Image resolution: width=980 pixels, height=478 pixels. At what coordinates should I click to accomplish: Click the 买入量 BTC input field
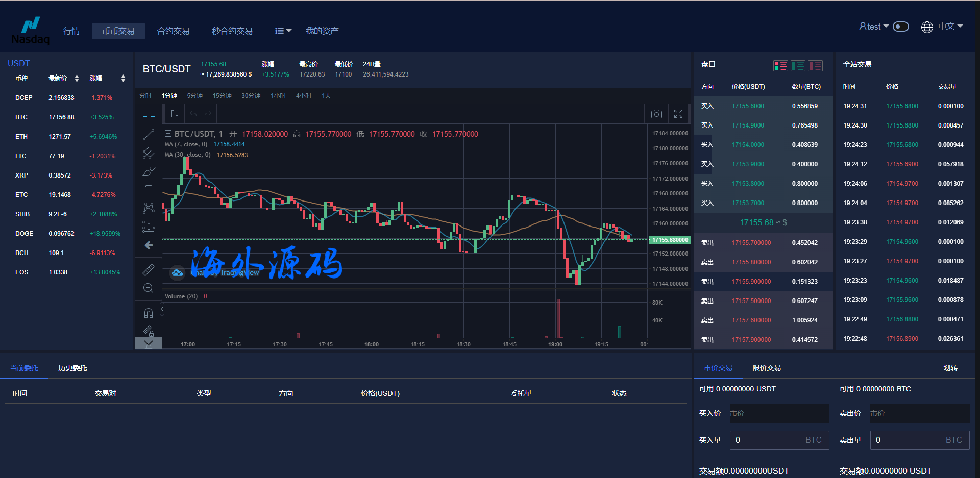click(779, 440)
